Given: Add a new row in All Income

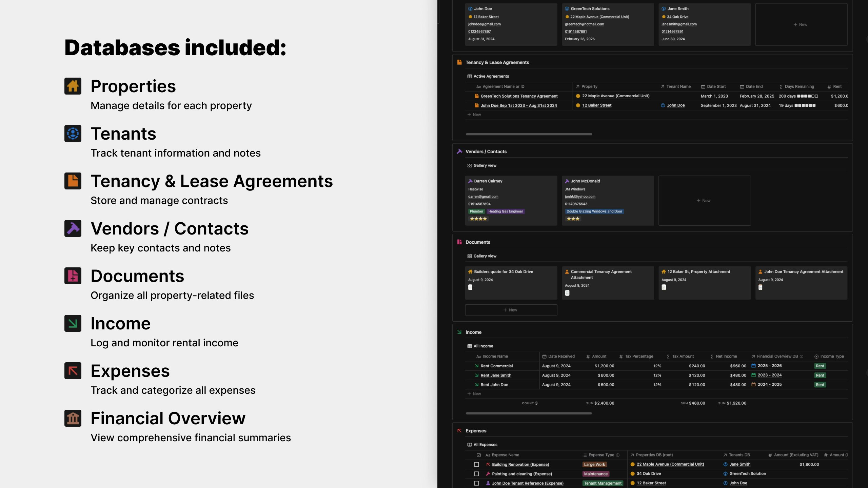Looking at the screenshot, I should [474, 393].
